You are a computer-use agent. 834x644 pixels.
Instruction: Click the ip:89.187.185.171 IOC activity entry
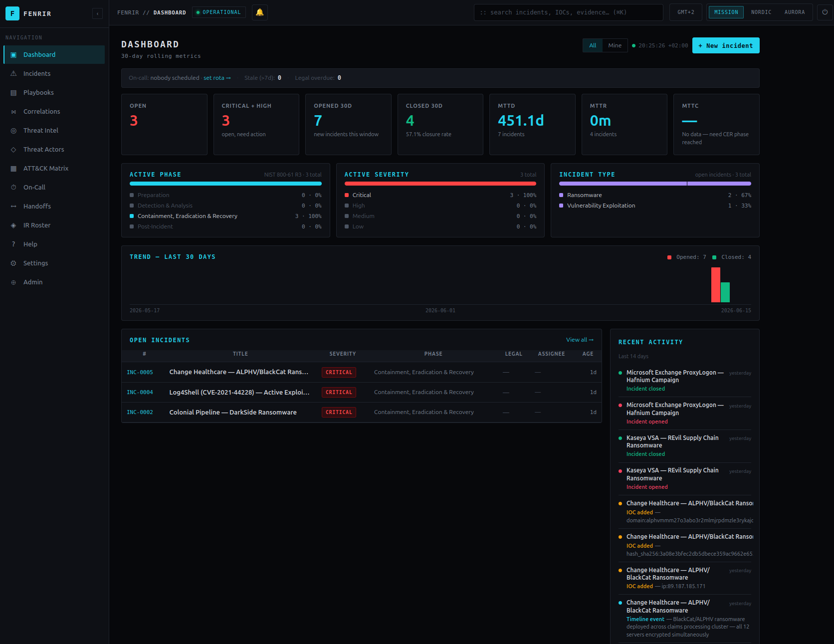pyautogui.click(x=685, y=578)
